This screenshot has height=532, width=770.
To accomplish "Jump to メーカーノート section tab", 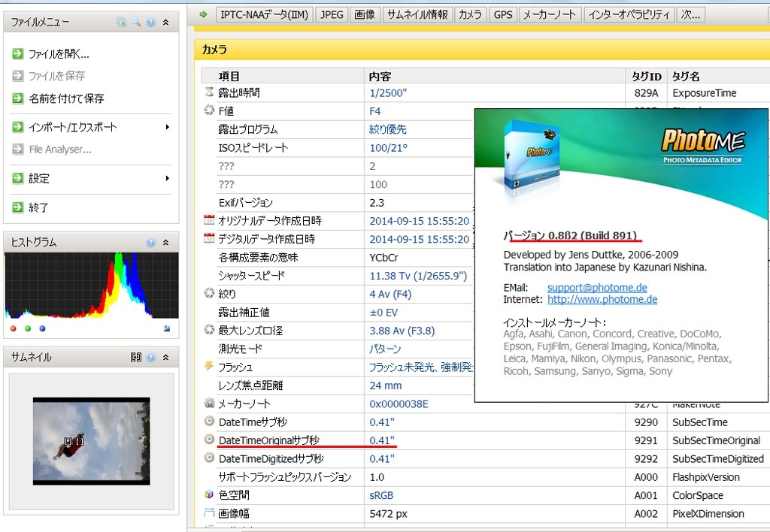I will coord(550,15).
